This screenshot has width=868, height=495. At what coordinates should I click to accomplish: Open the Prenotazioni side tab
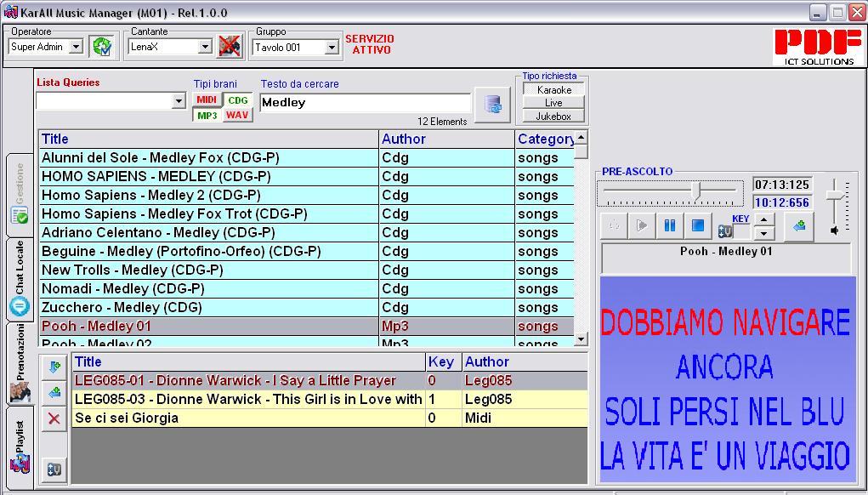(20, 362)
